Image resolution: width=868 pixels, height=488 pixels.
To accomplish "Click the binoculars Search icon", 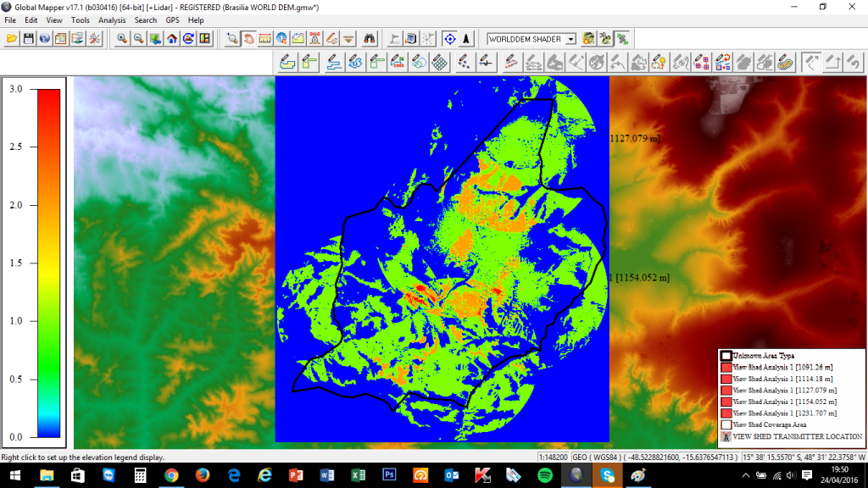I will 370,38.
